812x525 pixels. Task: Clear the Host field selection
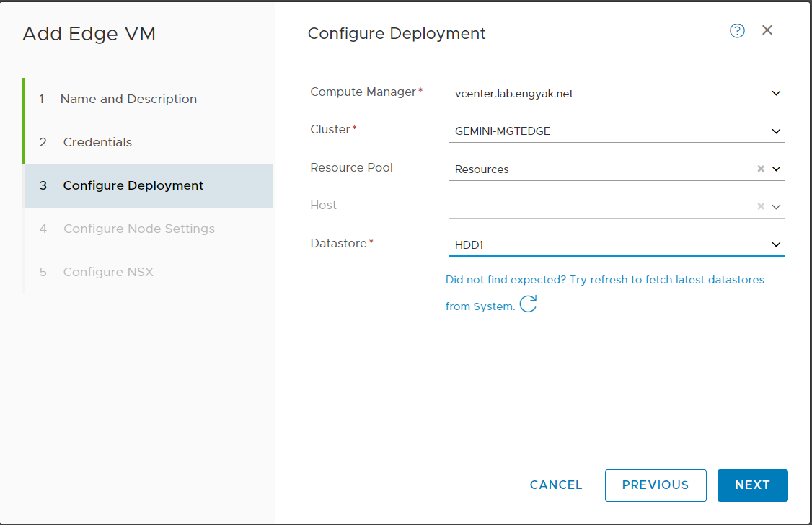click(760, 206)
